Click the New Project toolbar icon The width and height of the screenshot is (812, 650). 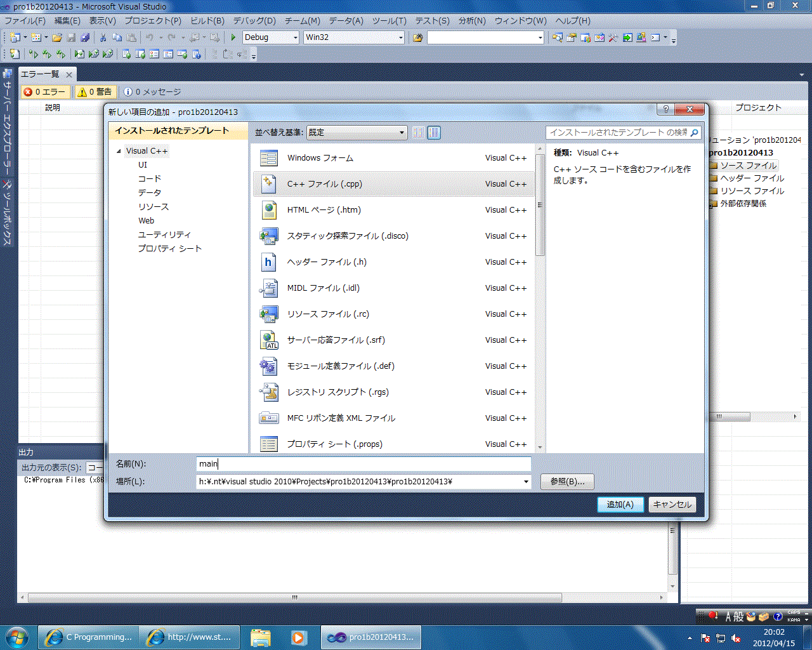[x=14, y=37]
